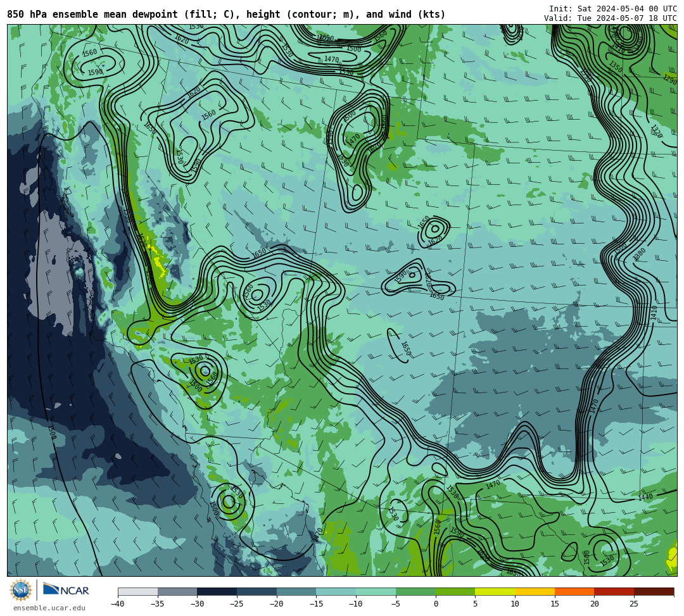Click the colorbar tick label 0

pyautogui.click(x=436, y=604)
